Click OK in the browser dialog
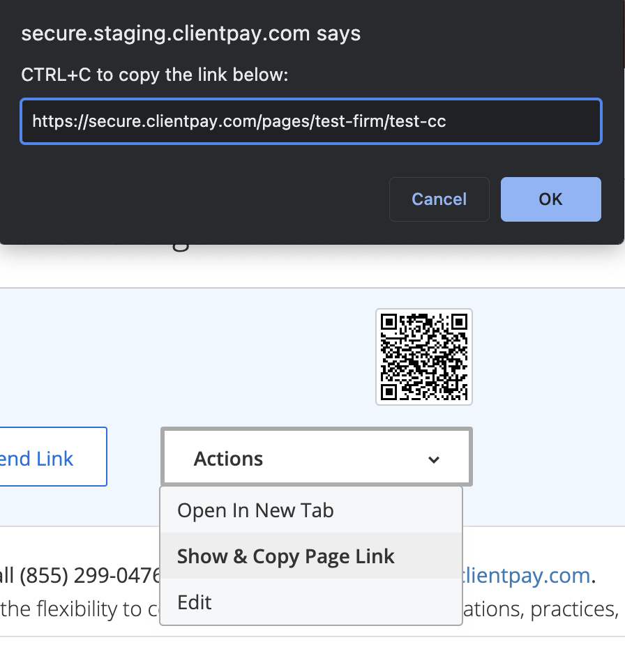Screen dimensions: 625x672 click(551, 199)
